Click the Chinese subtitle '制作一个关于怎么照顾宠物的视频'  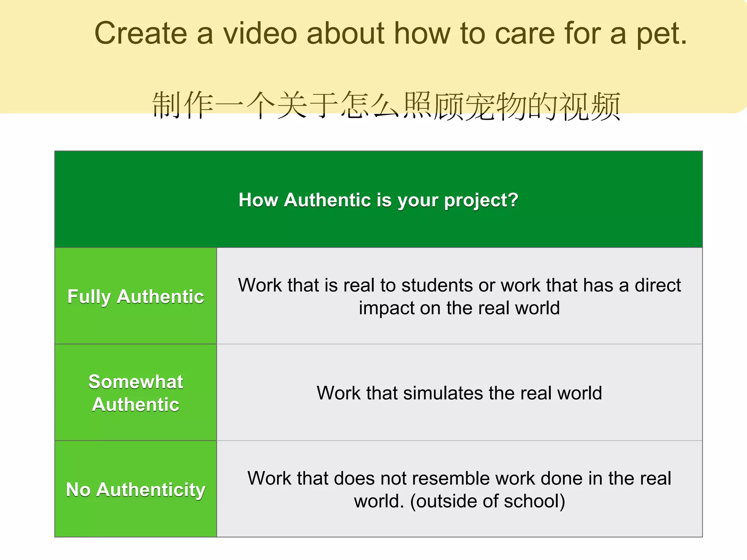[386, 106]
